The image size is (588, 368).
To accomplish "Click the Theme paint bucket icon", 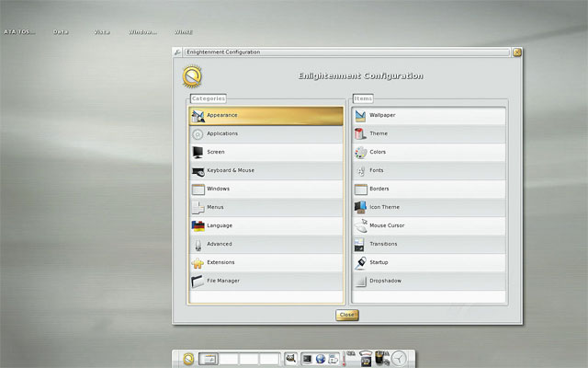I will click(x=360, y=133).
